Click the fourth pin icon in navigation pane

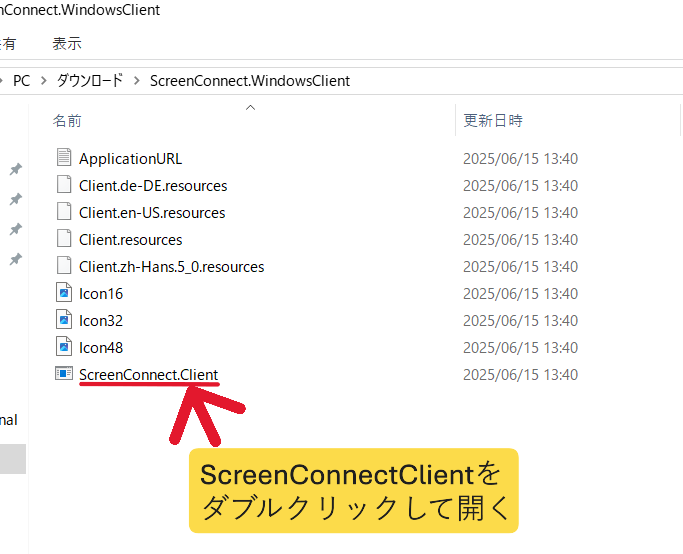tap(16, 259)
